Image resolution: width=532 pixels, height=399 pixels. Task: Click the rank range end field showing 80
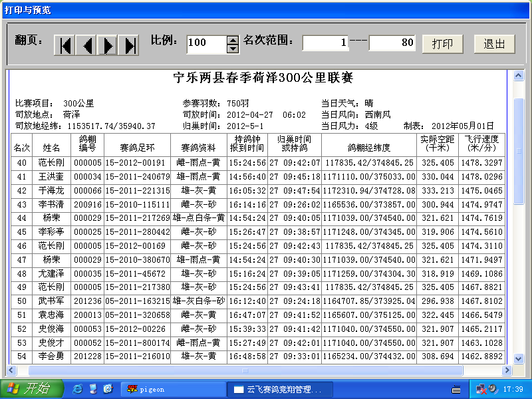[x=392, y=43]
